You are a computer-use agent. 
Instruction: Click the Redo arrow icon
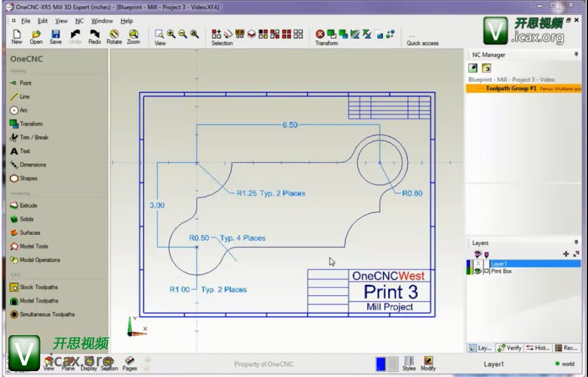(95, 36)
